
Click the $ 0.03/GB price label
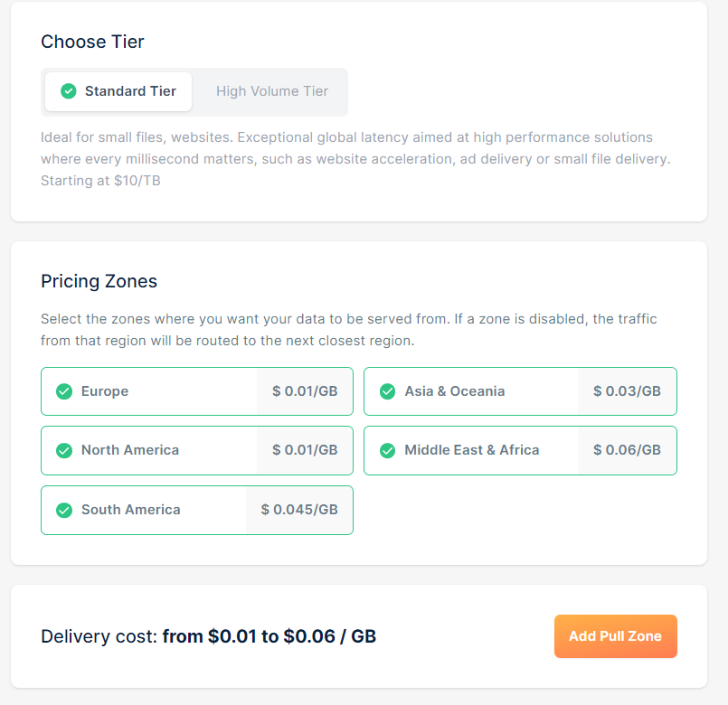(627, 391)
